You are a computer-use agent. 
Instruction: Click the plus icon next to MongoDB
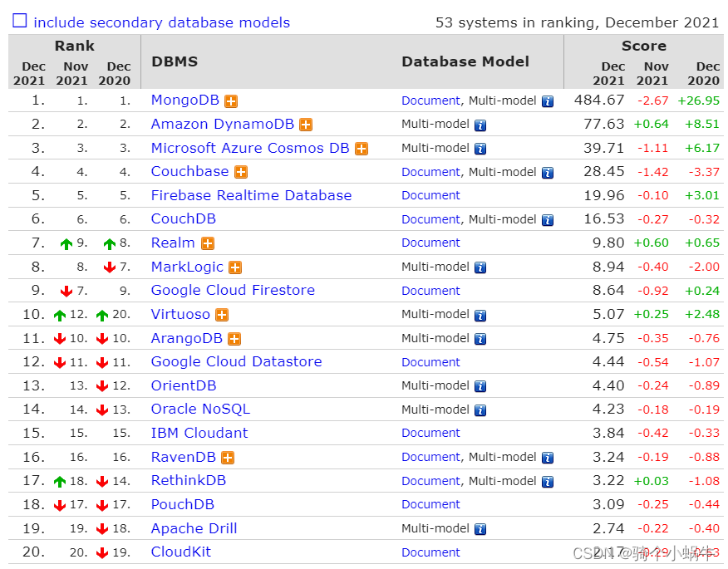pyautogui.click(x=231, y=101)
